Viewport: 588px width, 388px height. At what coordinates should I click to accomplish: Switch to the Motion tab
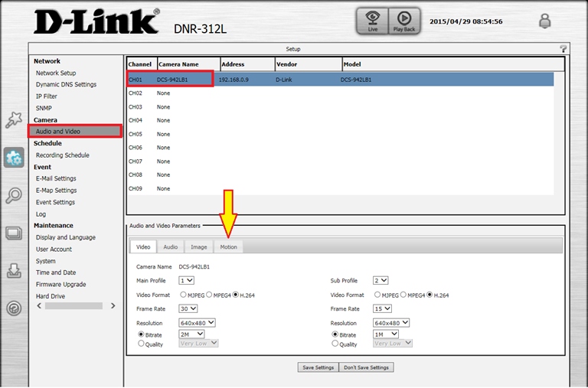click(228, 246)
